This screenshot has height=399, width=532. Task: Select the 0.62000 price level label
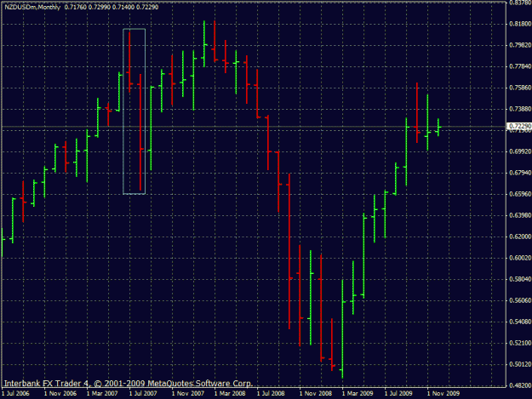[520, 237]
